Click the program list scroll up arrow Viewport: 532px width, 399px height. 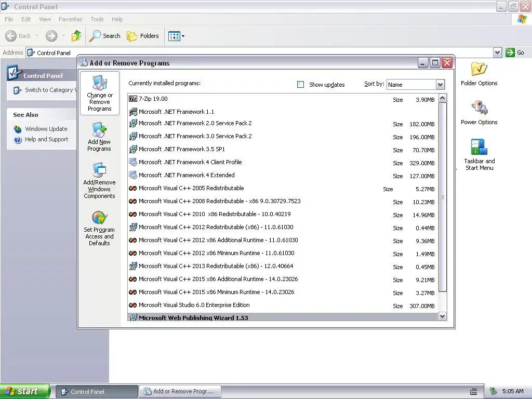[x=442, y=98]
